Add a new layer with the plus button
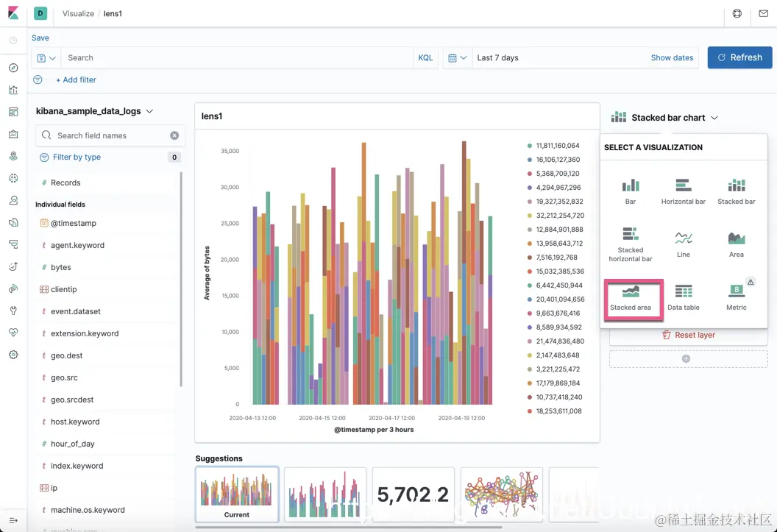777x532 pixels. [688, 358]
